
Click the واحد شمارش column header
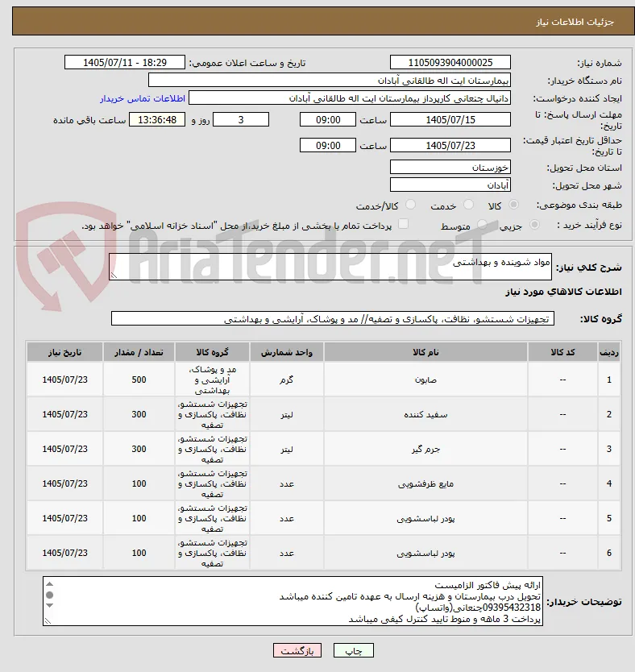coord(287,352)
